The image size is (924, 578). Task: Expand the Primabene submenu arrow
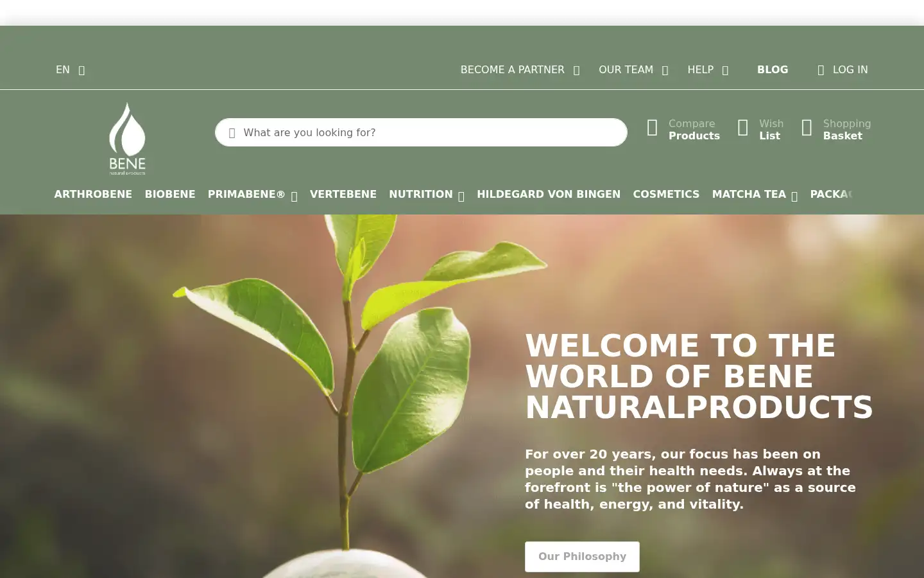tap(294, 197)
